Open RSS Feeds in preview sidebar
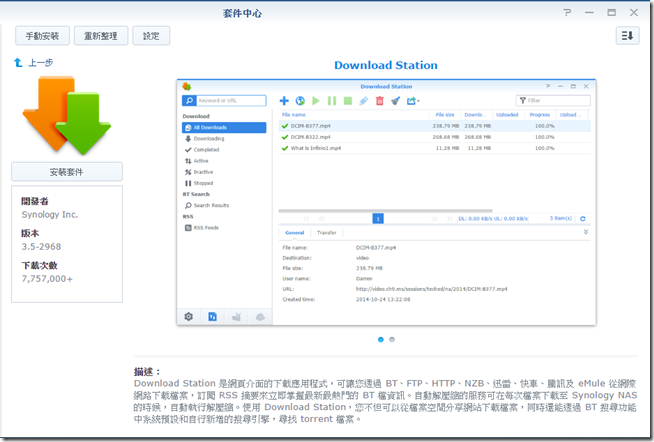The height and width of the screenshot is (442, 654). [224, 228]
